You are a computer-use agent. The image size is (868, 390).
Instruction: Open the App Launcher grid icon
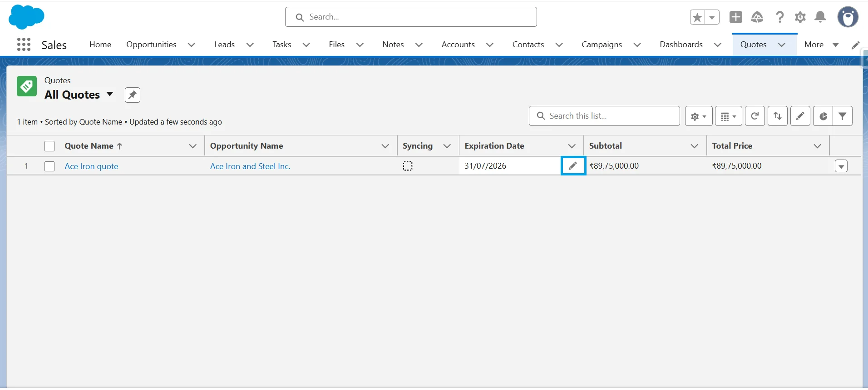24,45
